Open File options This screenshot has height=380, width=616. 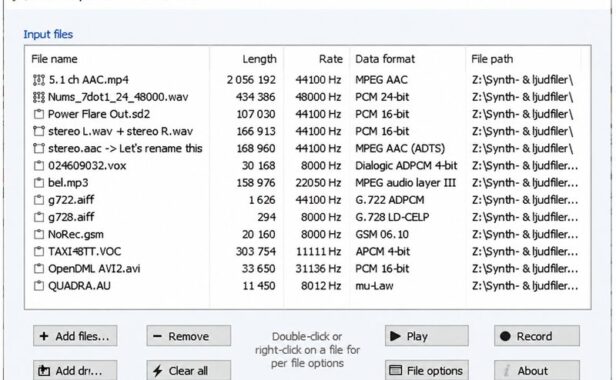427,370
